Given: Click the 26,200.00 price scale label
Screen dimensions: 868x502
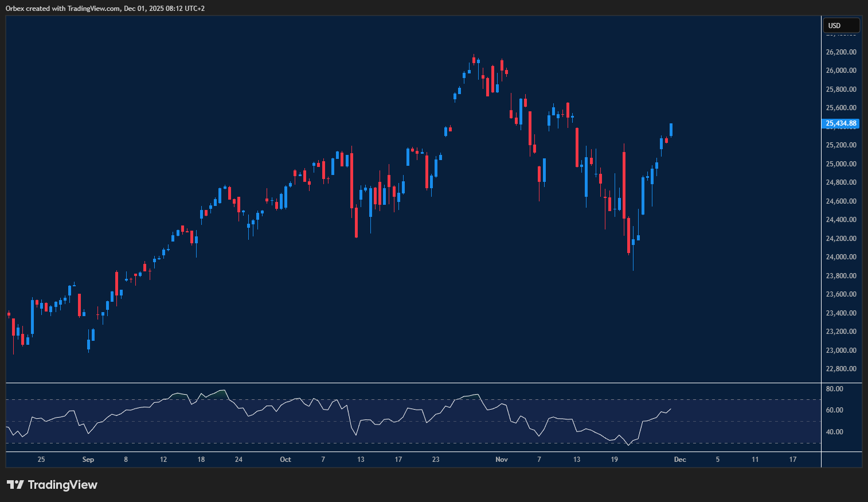Looking at the screenshot, I should pyautogui.click(x=840, y=52).
